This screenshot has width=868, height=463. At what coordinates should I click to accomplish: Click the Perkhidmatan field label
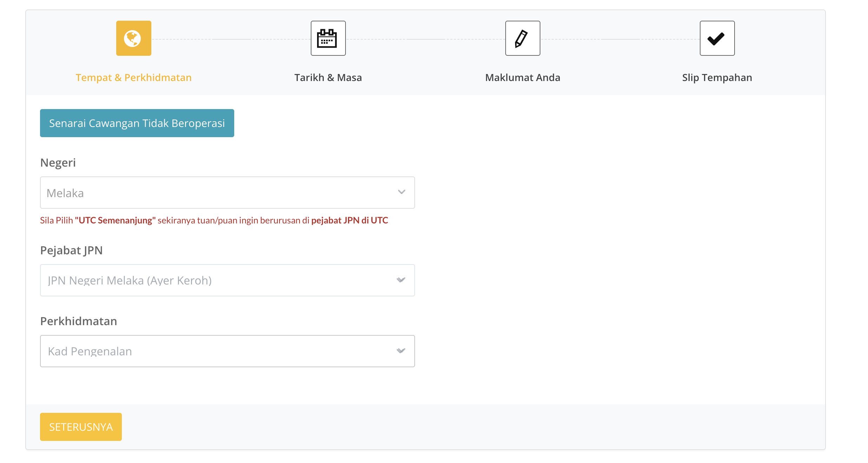click(x=79, y=321)
